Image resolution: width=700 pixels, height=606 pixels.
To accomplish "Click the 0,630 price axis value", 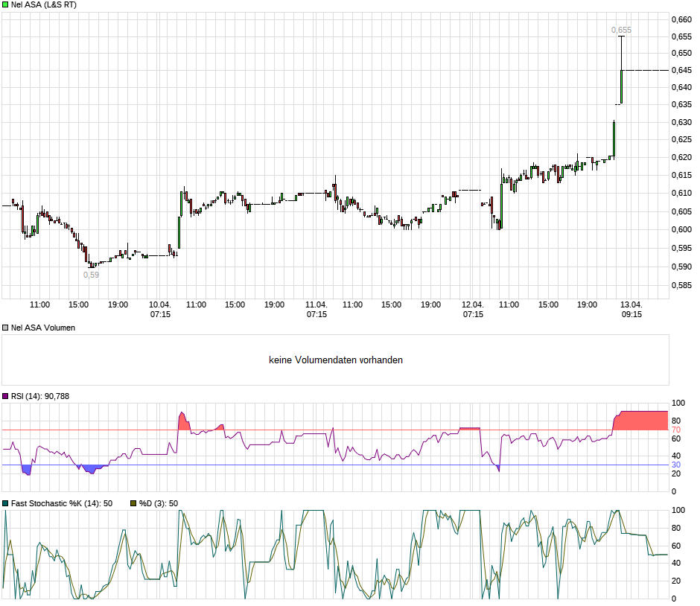I will pyautogui.click(x=681, y=122).
